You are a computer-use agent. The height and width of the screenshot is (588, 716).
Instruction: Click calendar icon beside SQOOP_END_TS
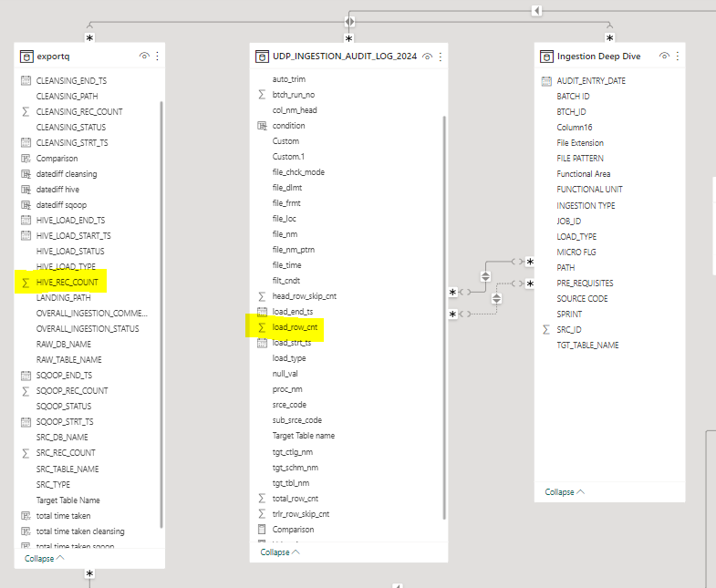[26, 376]
